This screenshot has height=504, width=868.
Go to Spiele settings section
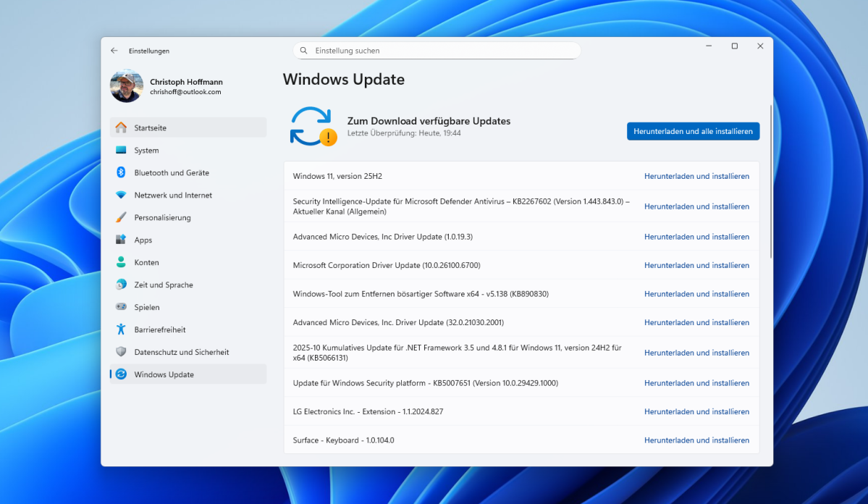tap(146, 307)
